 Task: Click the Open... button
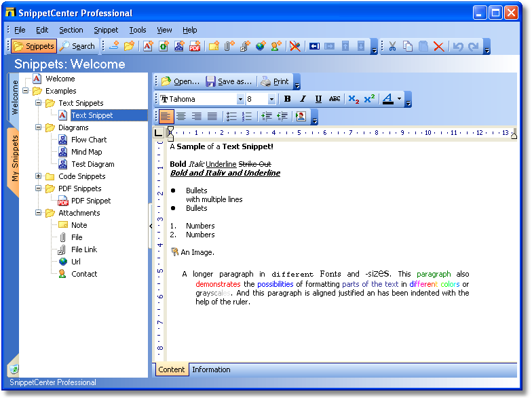pyautogui.click(x=180, y=81)
